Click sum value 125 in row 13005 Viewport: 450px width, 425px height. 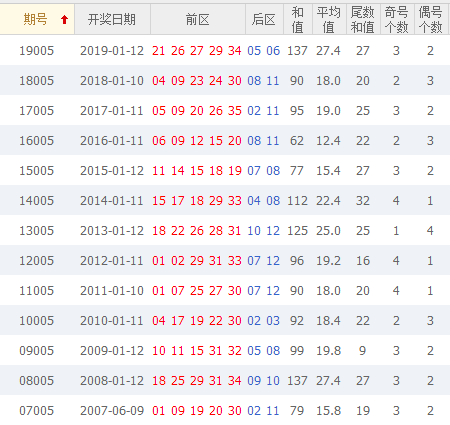(297, 231)
